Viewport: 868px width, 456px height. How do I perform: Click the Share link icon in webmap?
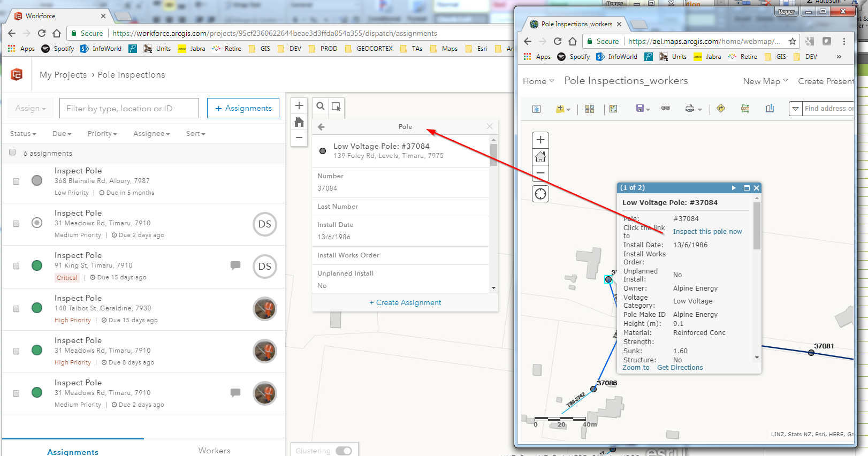click(666, 108)
